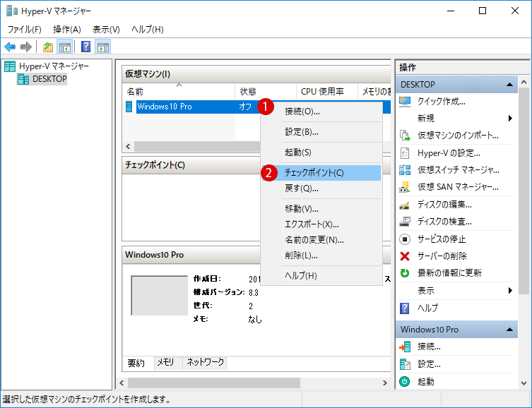Choose エクスポート(X)... from the context menu
The height and width of the screenshot is (408, 532).
point(321,224)
